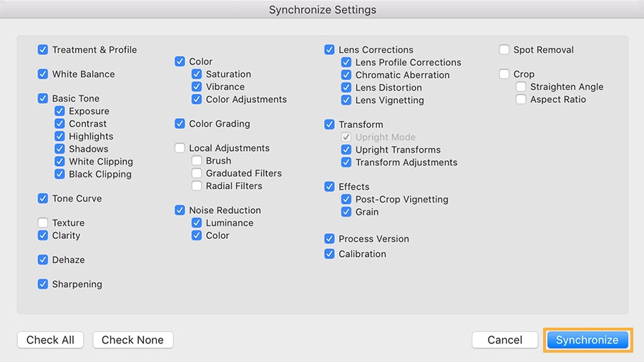The image size is (644, 362).
Task: Enable the Local Adjustments checkbox
Action: click(x=180, y=148)
